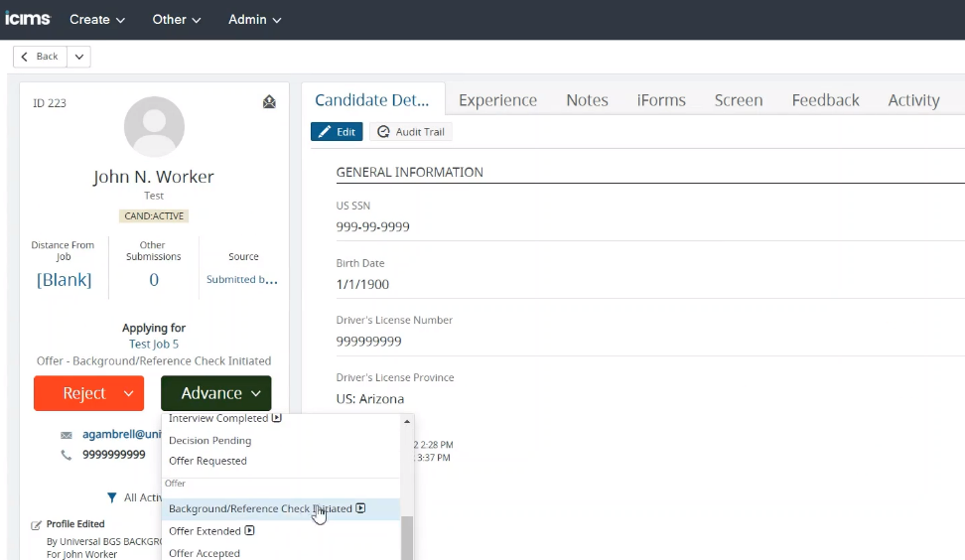Click the candidate avatar placeholder
965x560 pixels.
pyautogui.click(x=154, y=126)
